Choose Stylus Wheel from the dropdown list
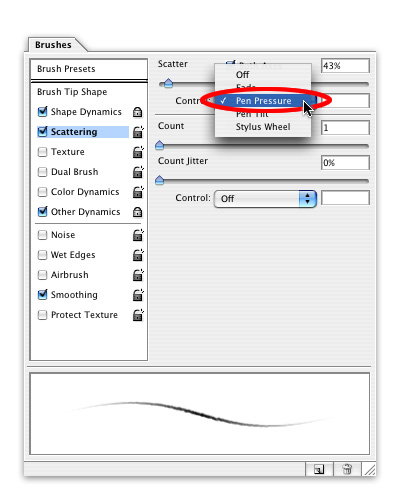 263,127
